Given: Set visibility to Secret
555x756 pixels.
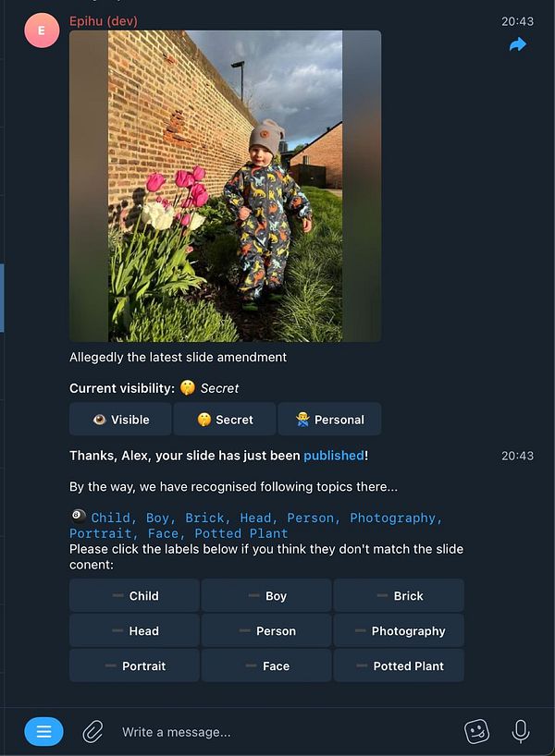Looking at the screenshot, I should 225,419.
